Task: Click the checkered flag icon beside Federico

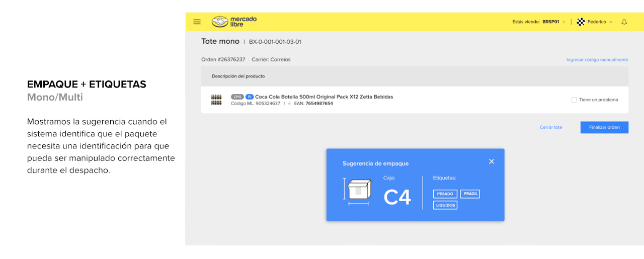Action: (x=581, y=22)
